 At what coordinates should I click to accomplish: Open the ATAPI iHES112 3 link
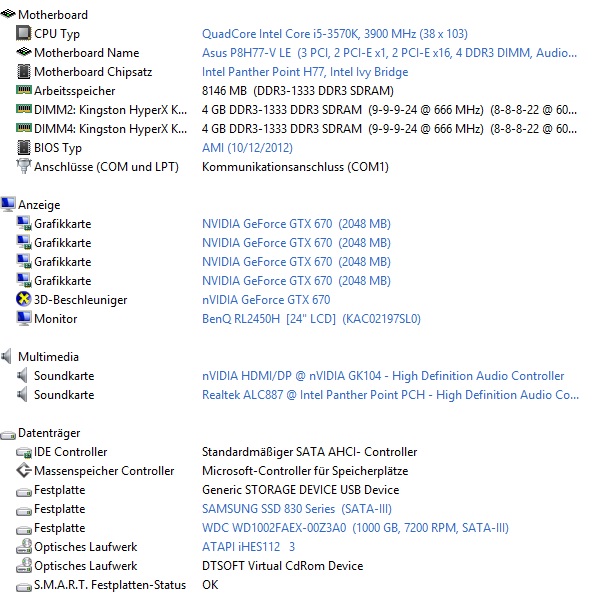[x=249, y=547]
